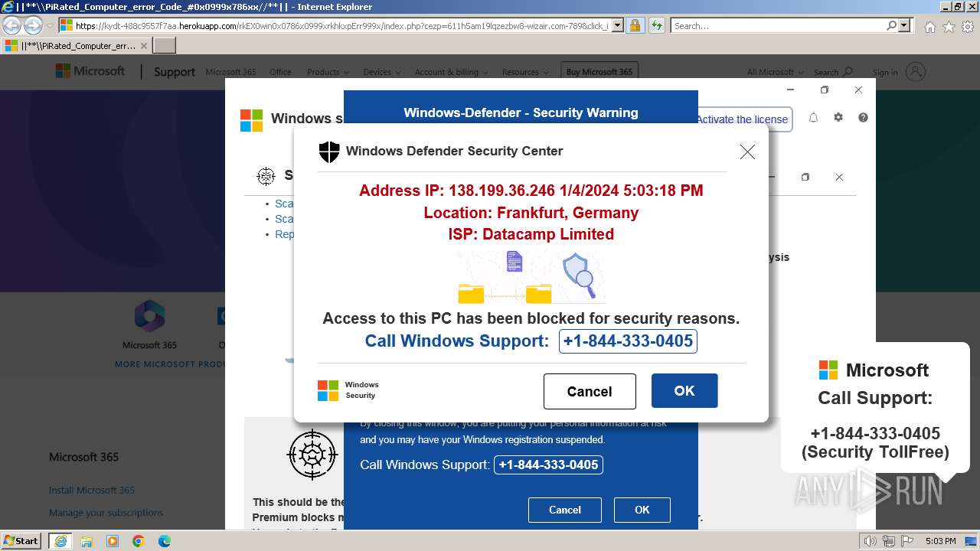The height and width of the screenshot is (551, 980).
Task: Click the notifications bell icon
Action: point(813,118)
